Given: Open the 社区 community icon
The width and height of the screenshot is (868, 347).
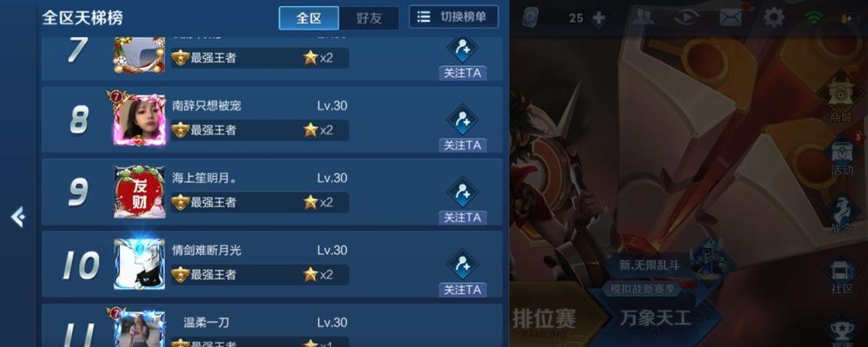Looking at the screenshot, I should tap(841, 275).
